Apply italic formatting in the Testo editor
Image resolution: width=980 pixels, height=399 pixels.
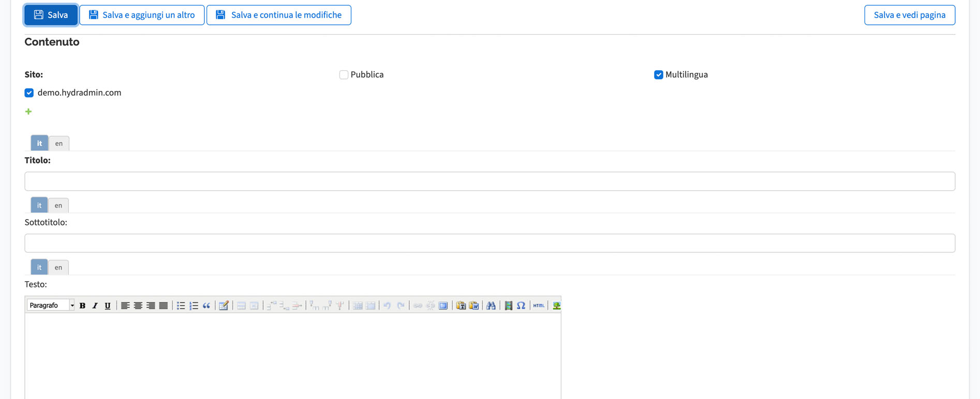point(95,305)
